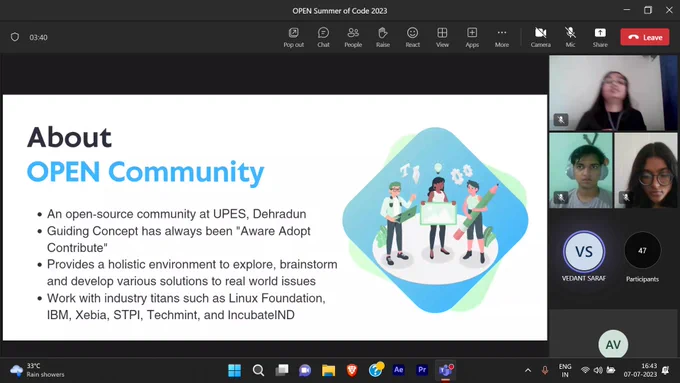Click the microphone in-use tray icon

pos(545,370)
